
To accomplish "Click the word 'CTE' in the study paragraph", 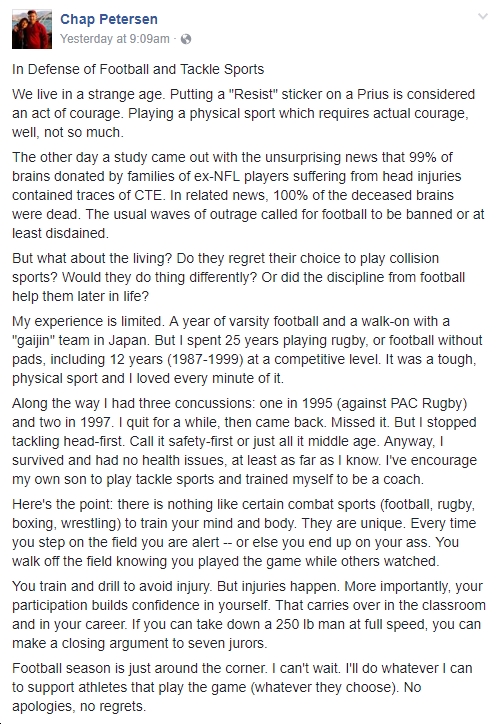I will click(148, 195).
